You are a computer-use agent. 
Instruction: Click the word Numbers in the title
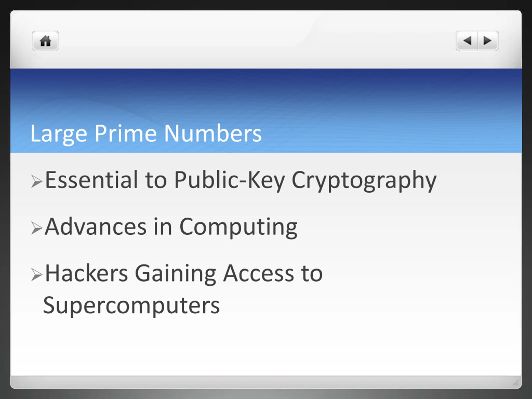tap(213, 133)
